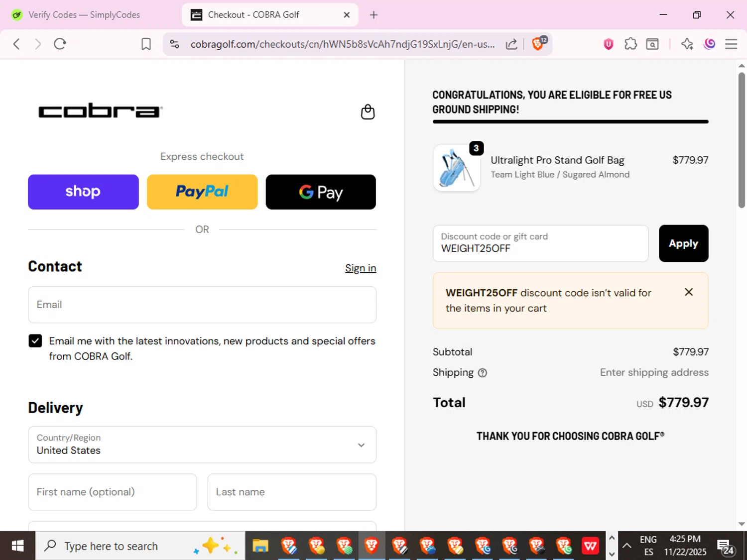
Task: Open the Windows Start menu
Action: tap(17, 546)
